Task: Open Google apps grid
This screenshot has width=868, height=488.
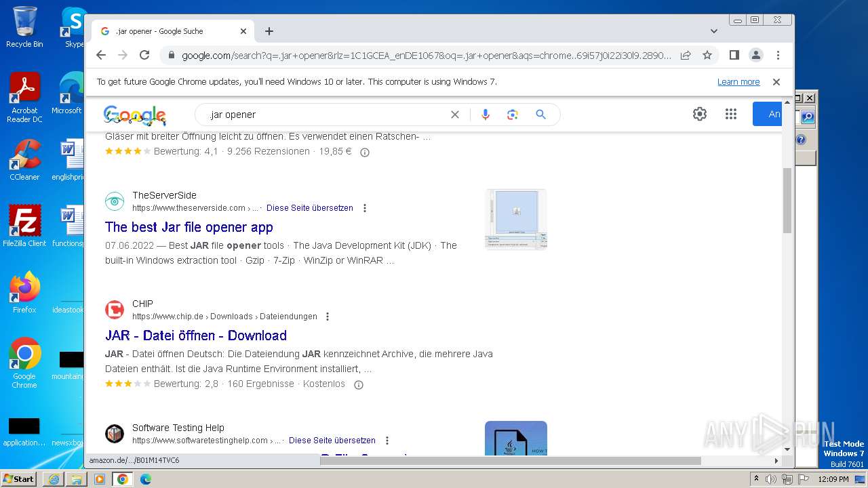Action: tap(730, 114)
